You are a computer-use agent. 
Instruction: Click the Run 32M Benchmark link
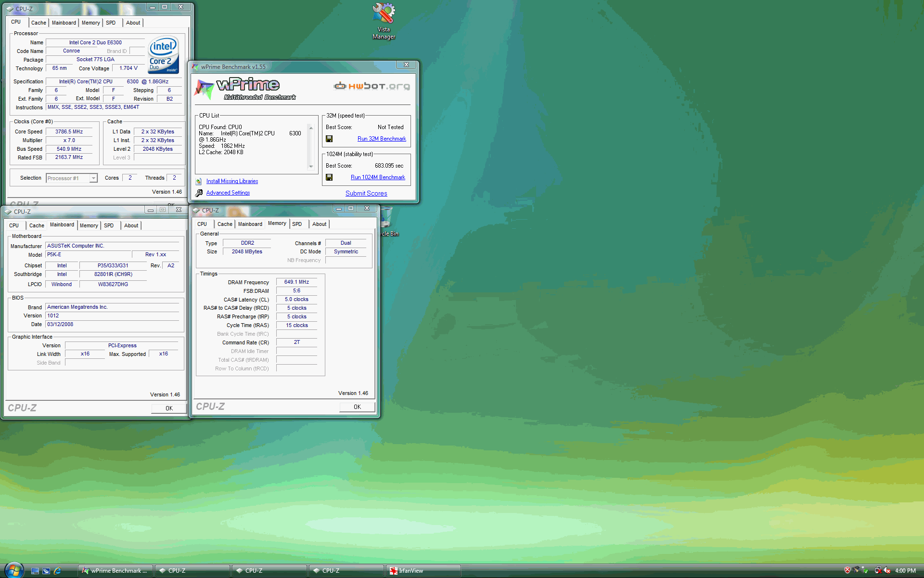tap(382, 139)
